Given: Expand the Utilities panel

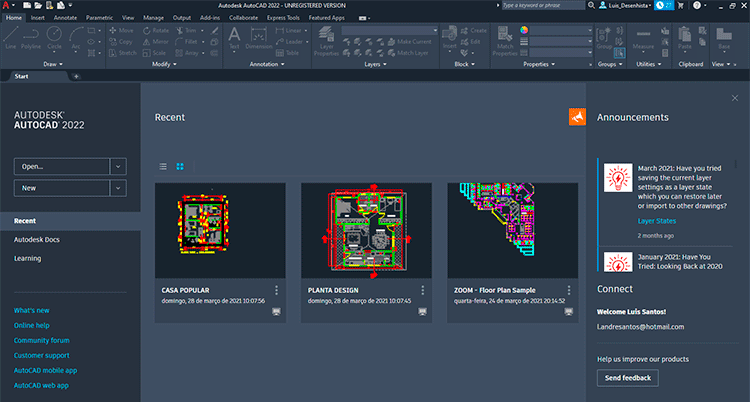Looking at the screenshot, I should [x=648, y=64].
